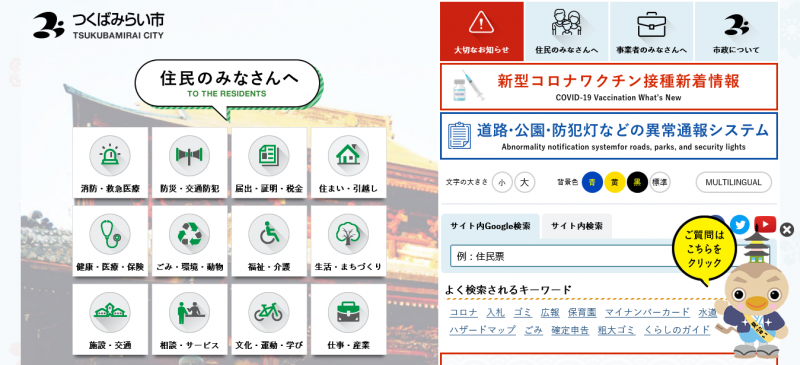This screenshot has width=800, height=365.
Task: Search keyword link ゴミ
Action: [x=522, y=312]
